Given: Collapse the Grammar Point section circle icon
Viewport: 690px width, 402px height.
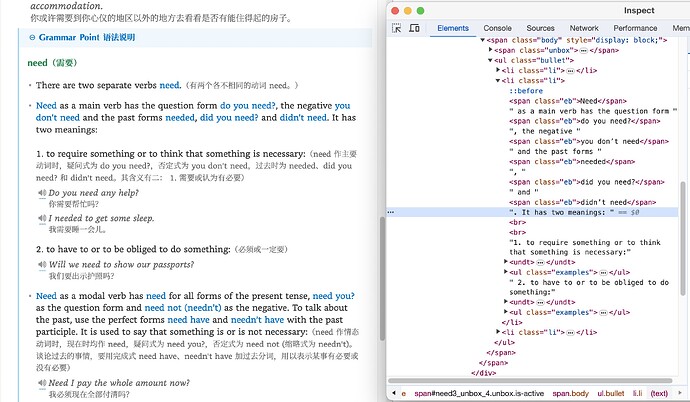Looking at the screenshot, I should [32, 38].
